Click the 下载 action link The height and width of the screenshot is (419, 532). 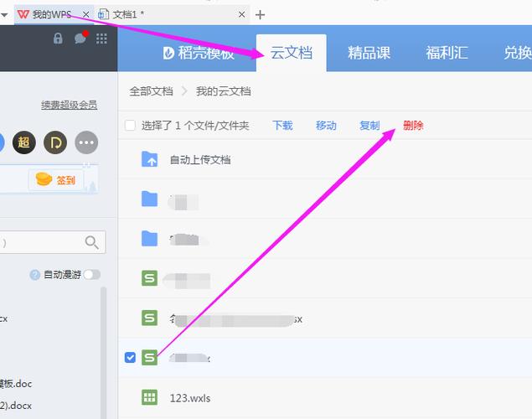click(282, 126)
